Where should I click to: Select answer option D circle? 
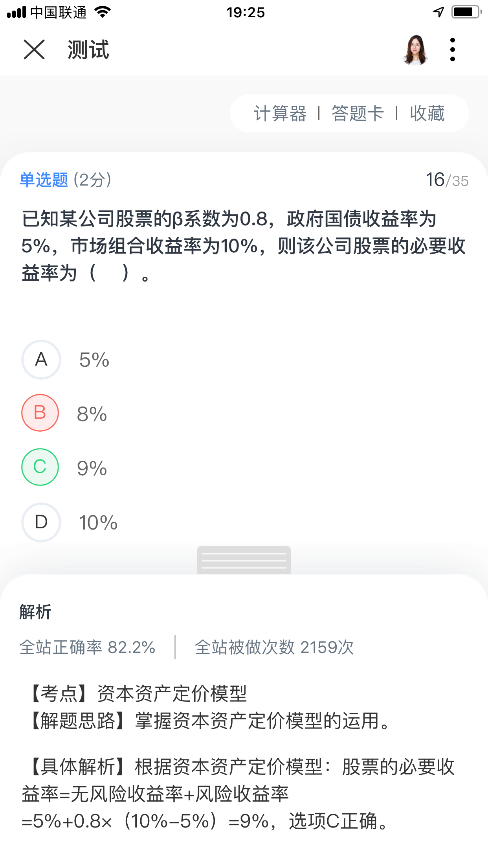(x=41, y=522)
